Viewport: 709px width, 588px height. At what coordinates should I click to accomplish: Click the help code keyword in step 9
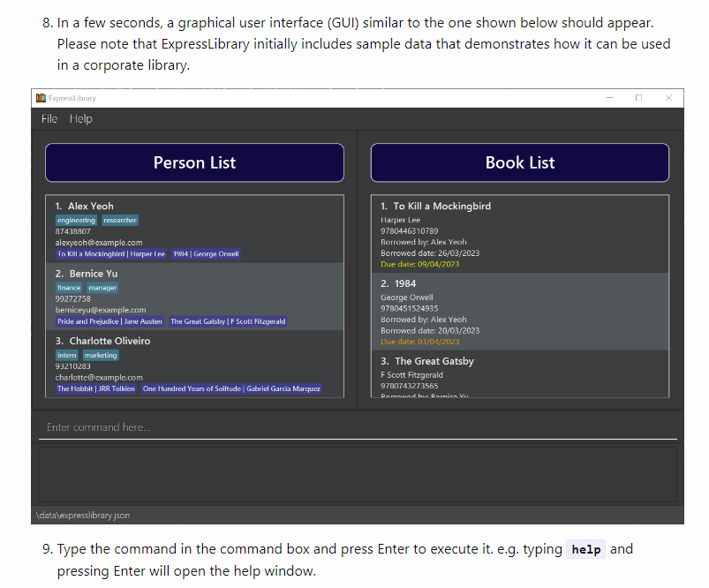(586, 549)
